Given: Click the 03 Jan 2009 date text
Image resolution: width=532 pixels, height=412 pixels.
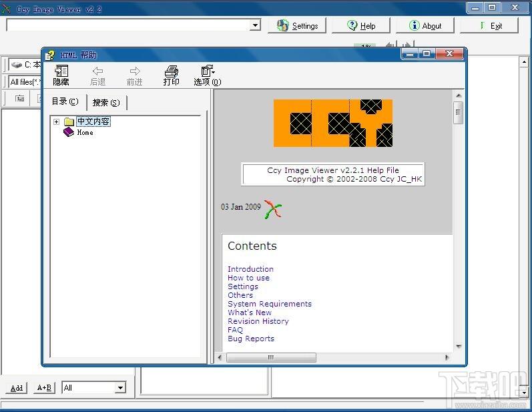Looking at the screenshot, I should coord(241,207).
